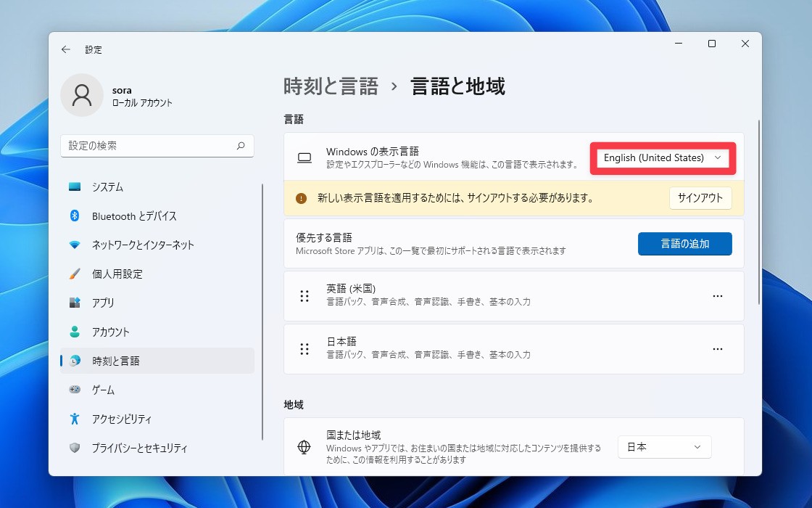Open the more options for 英語 (米国)

(x=717, y=296)
